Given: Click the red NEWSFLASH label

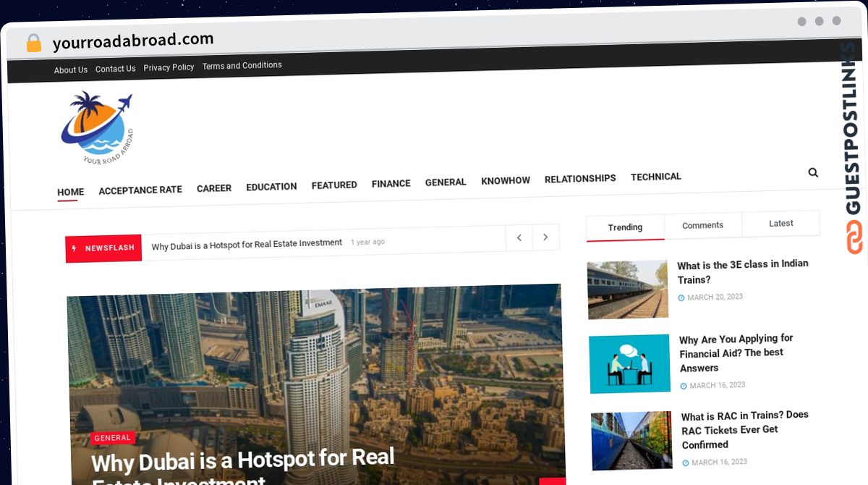Looking at the screenshot, I should [103, 248].
